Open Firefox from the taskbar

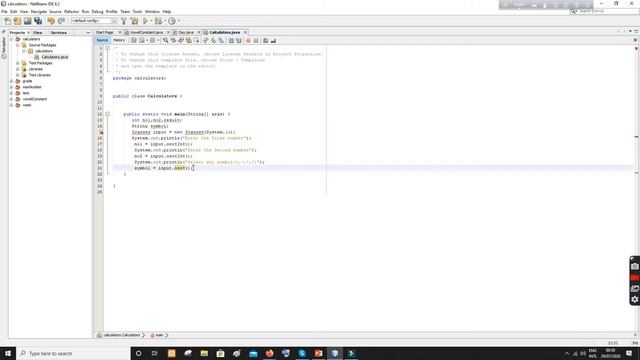point(269,353)
